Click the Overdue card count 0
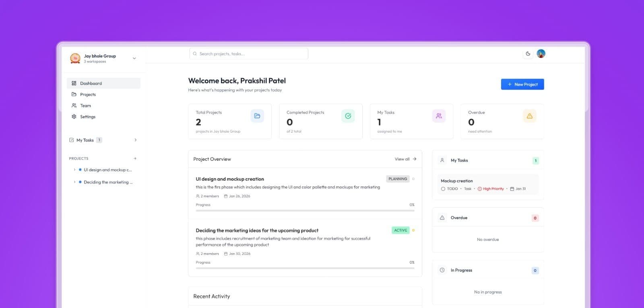Screen dimensions: 644x308 (x=471, y=122)
